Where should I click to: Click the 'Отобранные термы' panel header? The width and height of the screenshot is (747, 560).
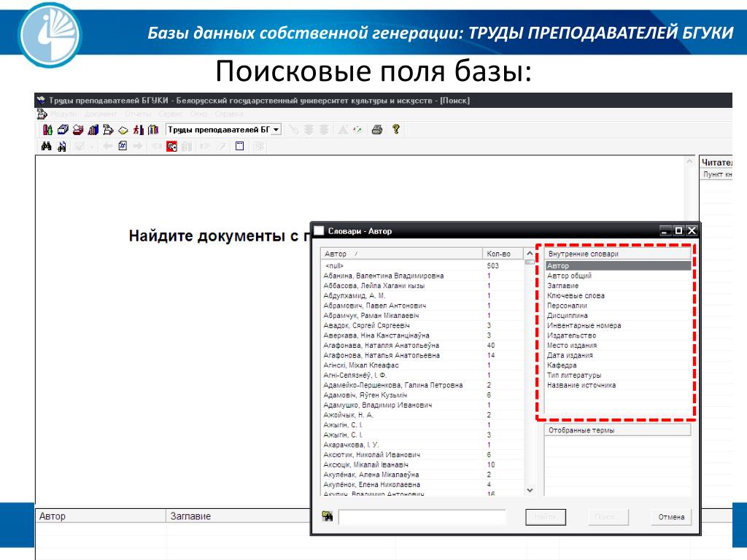[x=617, y=430]
